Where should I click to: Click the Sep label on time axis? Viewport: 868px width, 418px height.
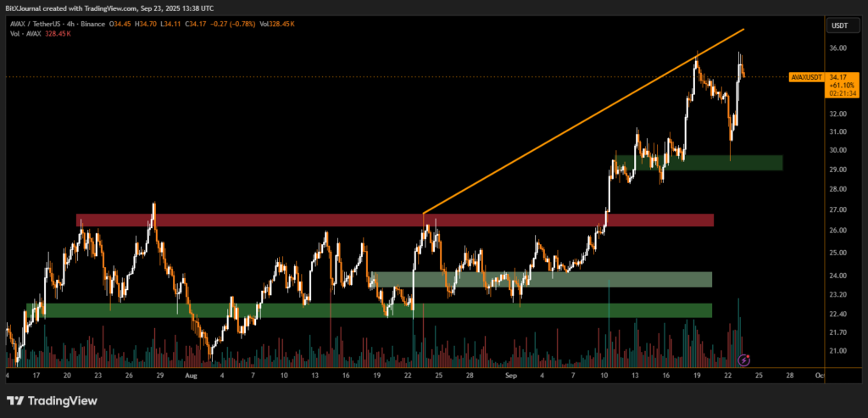tap(510, 374)
